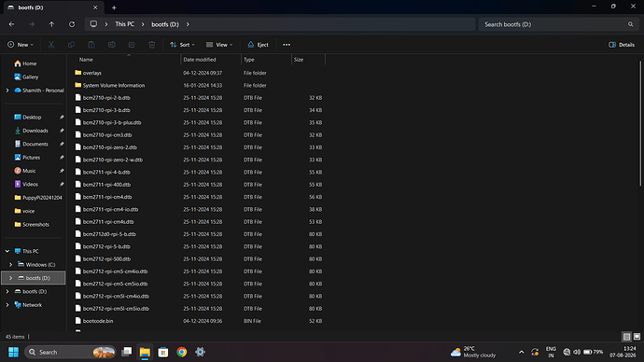The height and width of the screenshot is (362, 644).
Task: Open weather widget showing Mostly cloudy
Action: [473, 352]
